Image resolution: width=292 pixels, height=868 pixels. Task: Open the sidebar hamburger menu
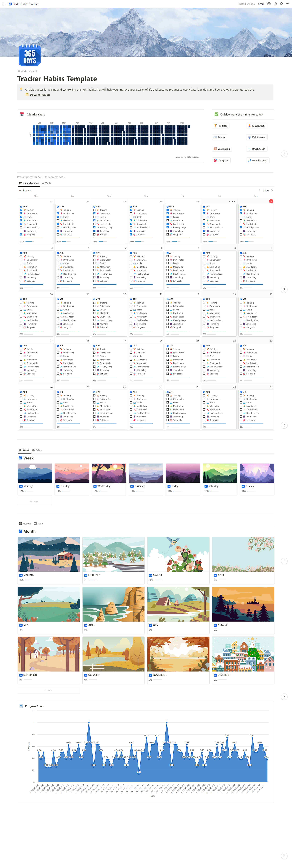coord(4,4)
